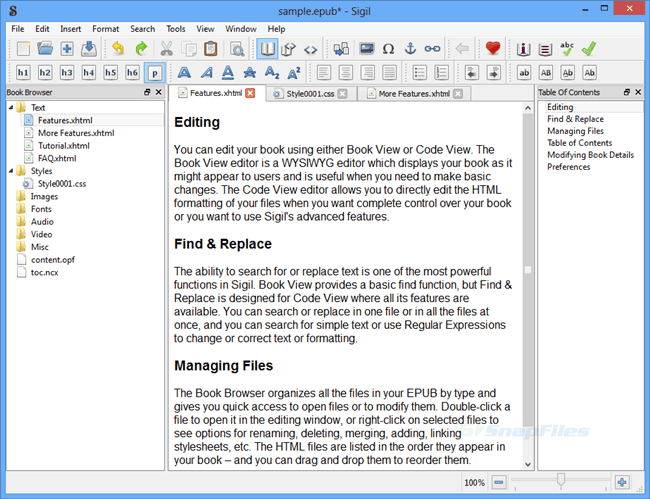Open the Tools menu

pyautogui.click(x=176, y=29)
